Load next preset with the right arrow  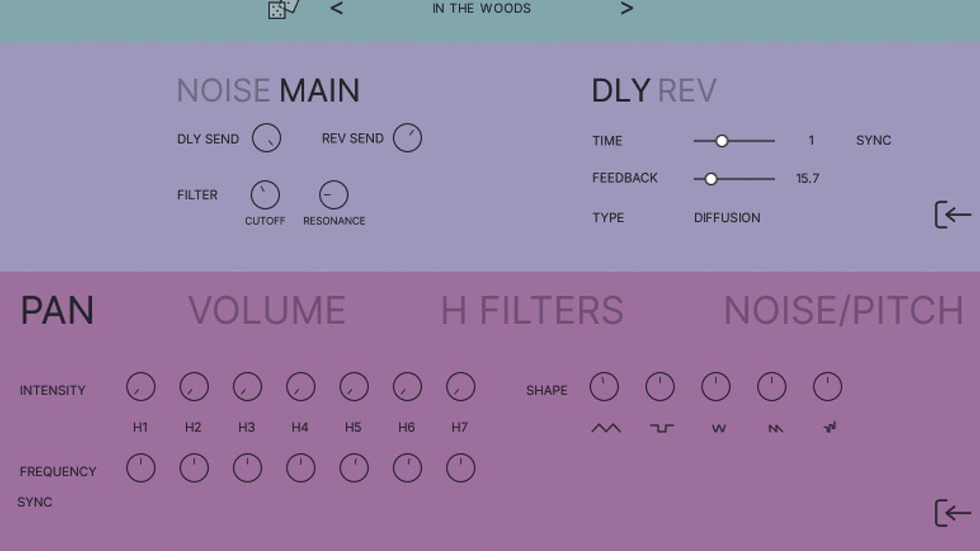[626, 8]
